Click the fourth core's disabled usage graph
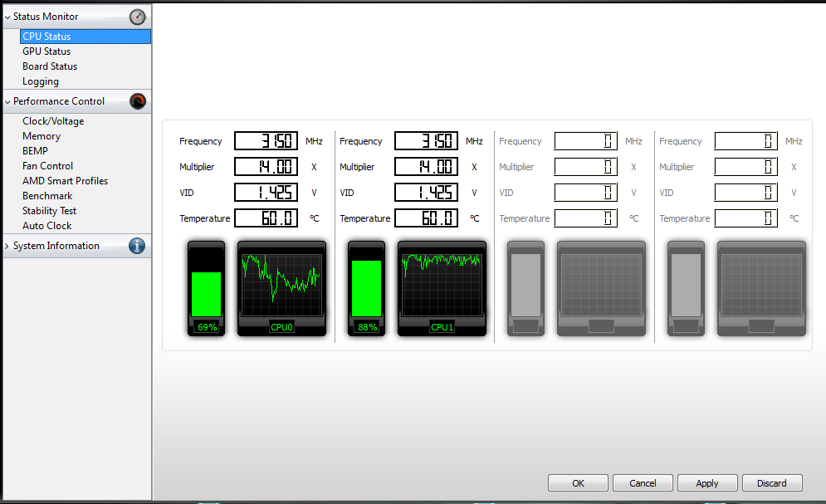Image resolution: width=826 pixels, height=504 pixels. pyautogui.click(x=761, y=288)
